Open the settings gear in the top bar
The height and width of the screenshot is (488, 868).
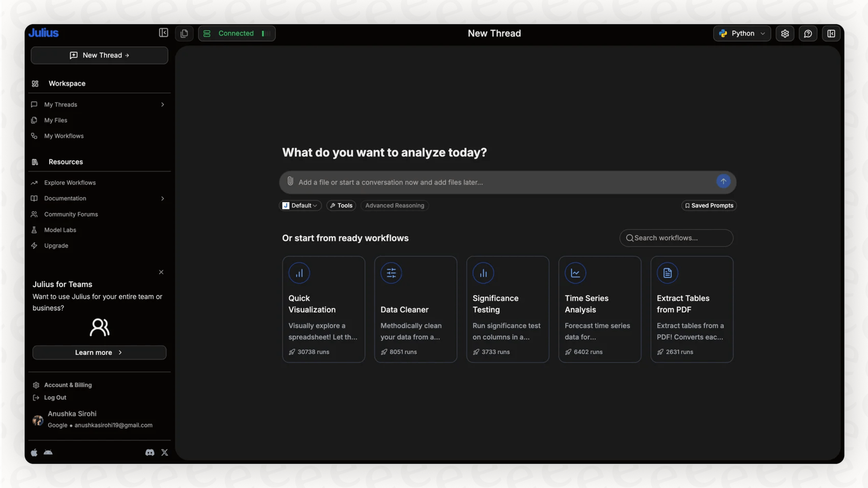click(784, 33)
